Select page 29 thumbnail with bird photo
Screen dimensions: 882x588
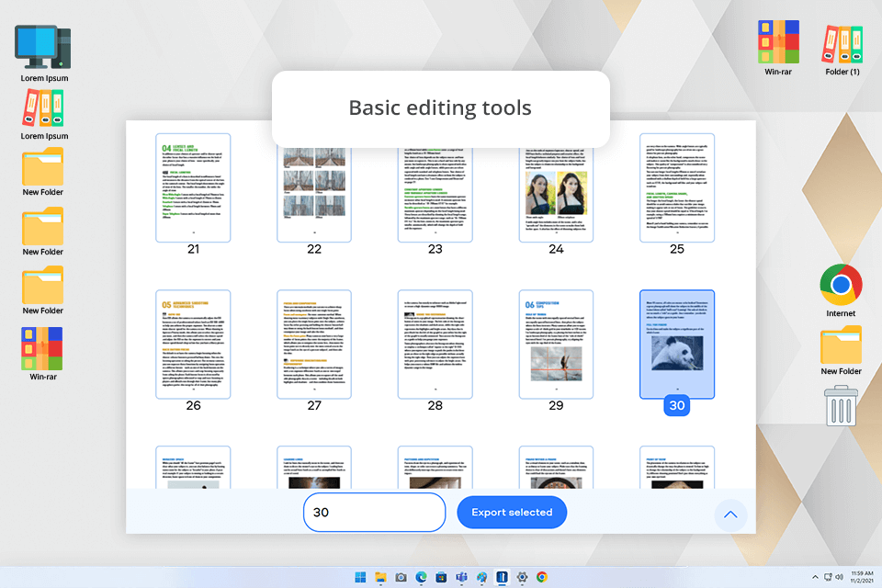(556, 345)
